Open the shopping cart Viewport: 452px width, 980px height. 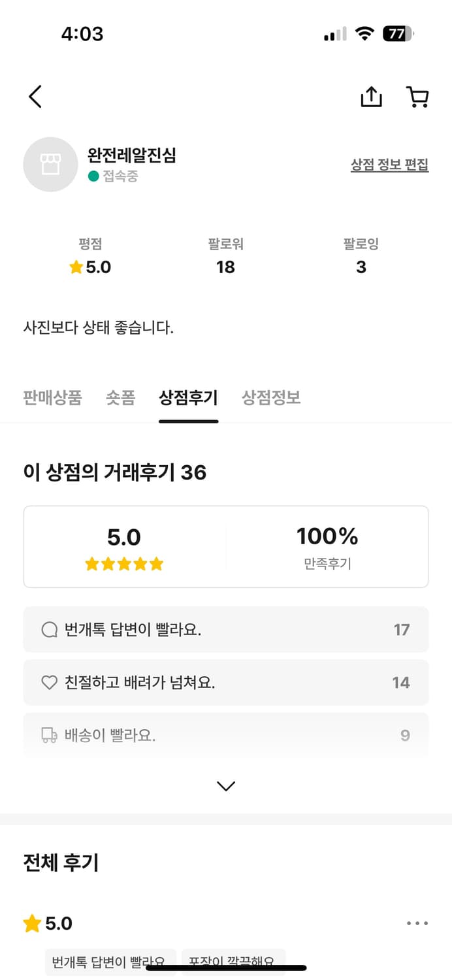tap(417, 97)
